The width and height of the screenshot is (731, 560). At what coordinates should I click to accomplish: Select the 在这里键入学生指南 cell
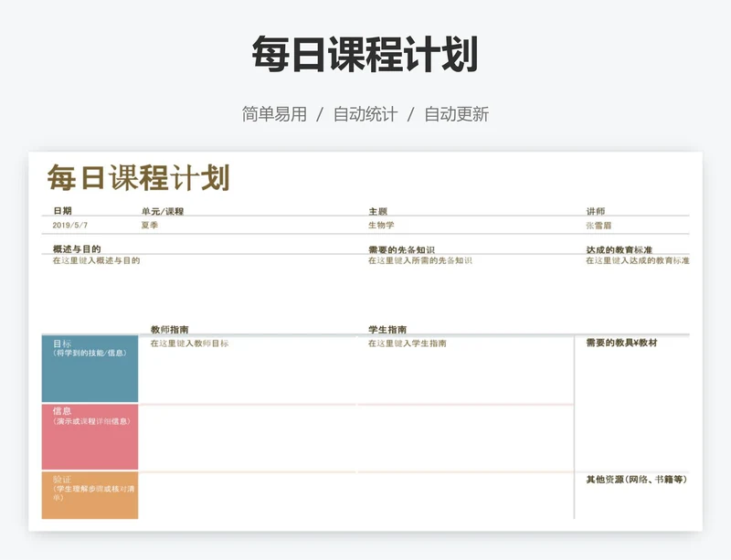(x=408, y=343)
